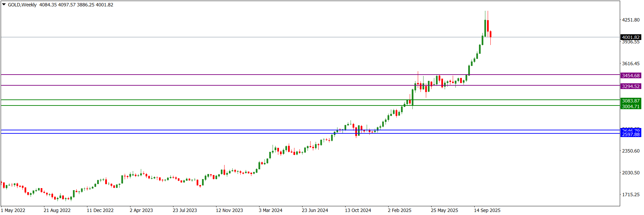Click the dropdown triangle beside GOLD,Weekly
Screen dimensions: 644x215
(x=4, y=5)
